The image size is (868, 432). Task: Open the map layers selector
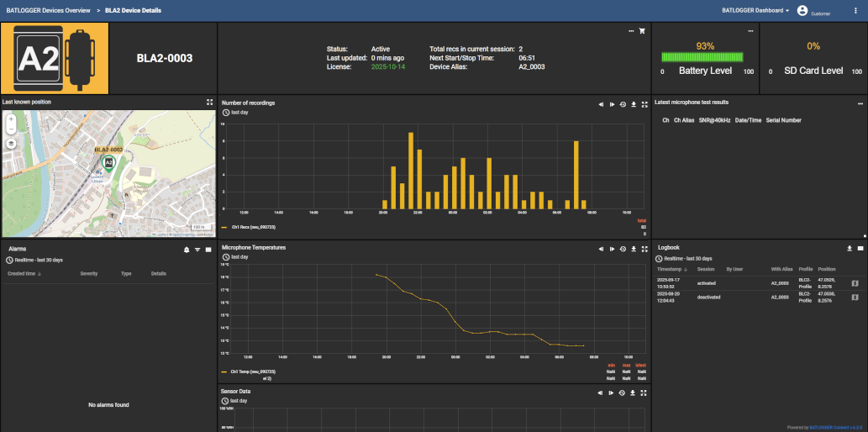11,143
